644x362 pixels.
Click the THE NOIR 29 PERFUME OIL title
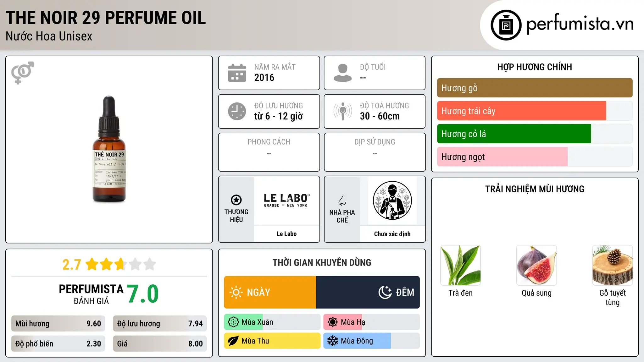click(106, 18)
